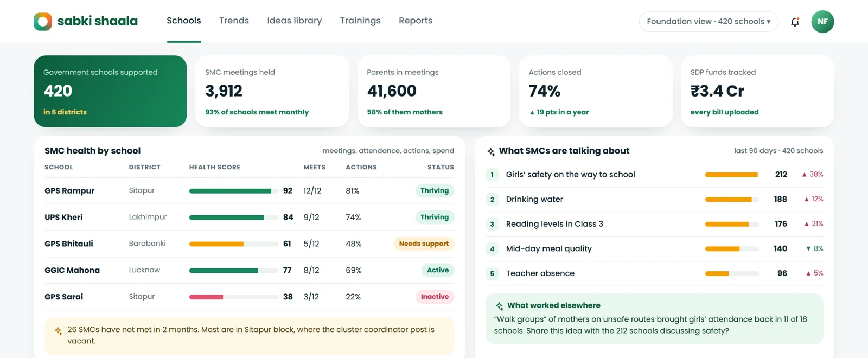Select the school name UPS Kheri
868x358 pixels.
(x=63, y=218)
